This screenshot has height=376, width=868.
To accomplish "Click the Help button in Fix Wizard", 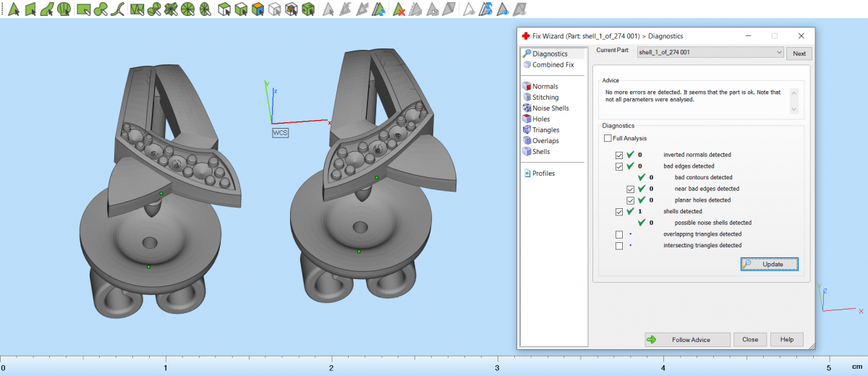I will [x=787, y=340].
